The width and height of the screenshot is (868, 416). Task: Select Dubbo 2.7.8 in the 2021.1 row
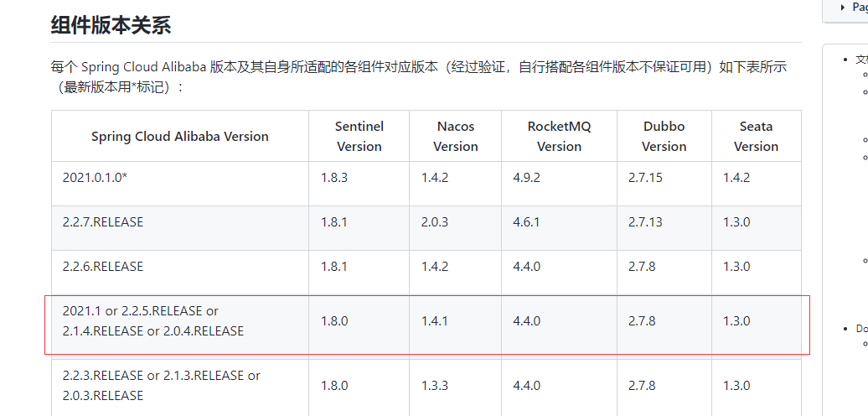click(x=664, y=326)
